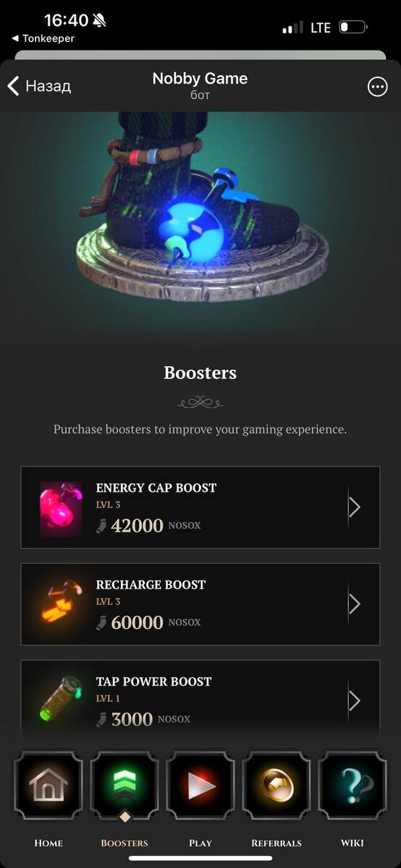Tap the pink Energy Cap Boost potion icon

coord(61,509)
